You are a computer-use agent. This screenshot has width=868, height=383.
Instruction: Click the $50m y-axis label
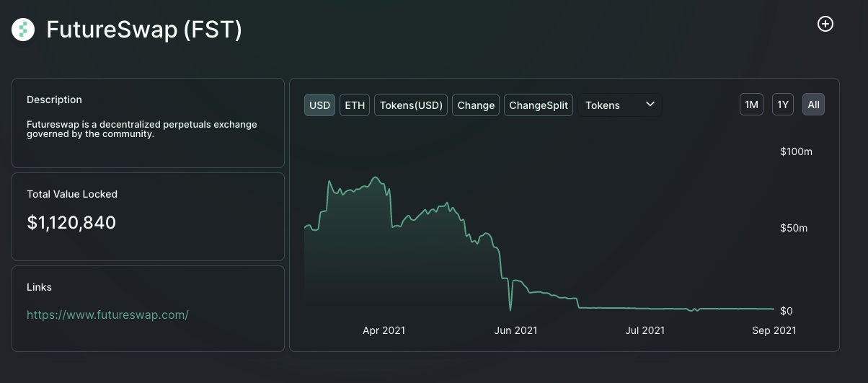(794, 228)
